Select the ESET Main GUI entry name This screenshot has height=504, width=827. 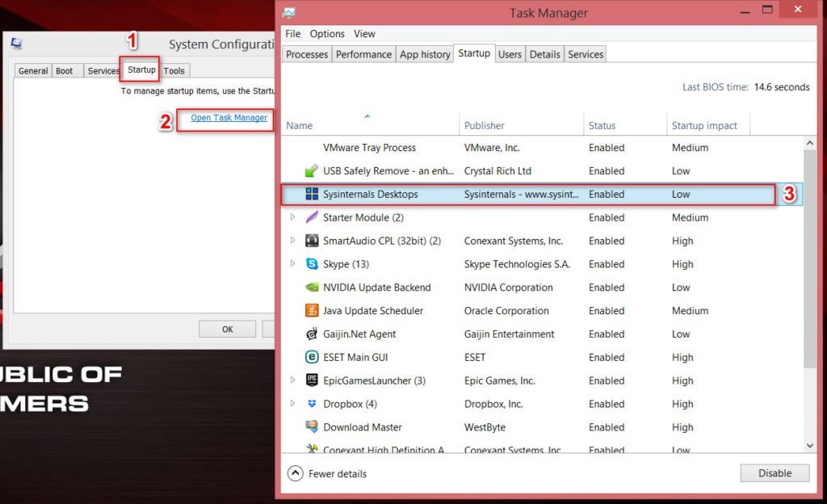355,357
